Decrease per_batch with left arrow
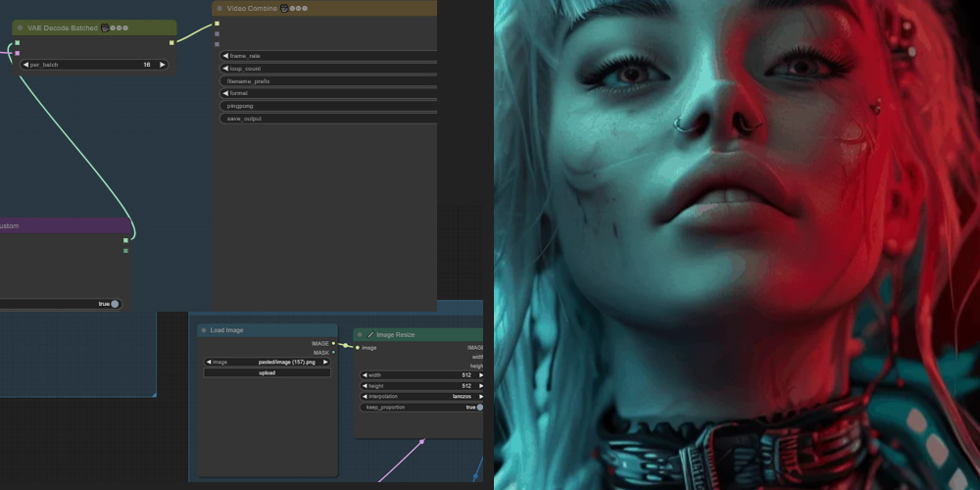This screenshot has width=980, height=490. (25, 65)
